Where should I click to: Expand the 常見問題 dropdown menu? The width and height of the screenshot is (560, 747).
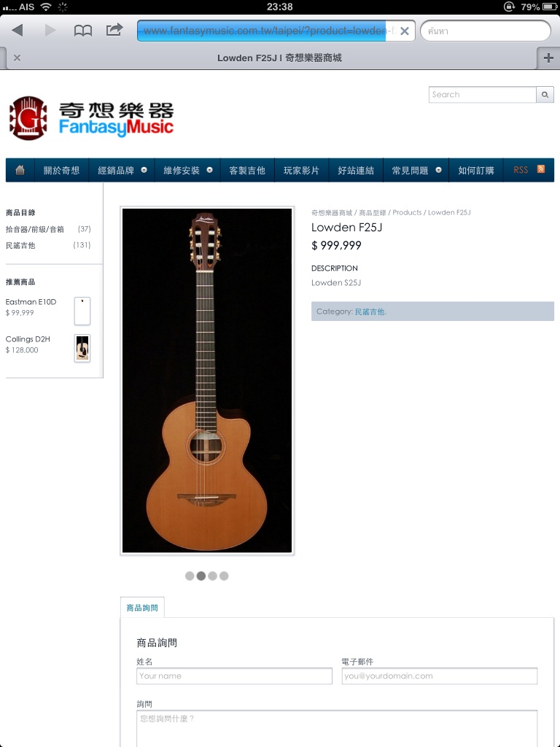point(416,170)
